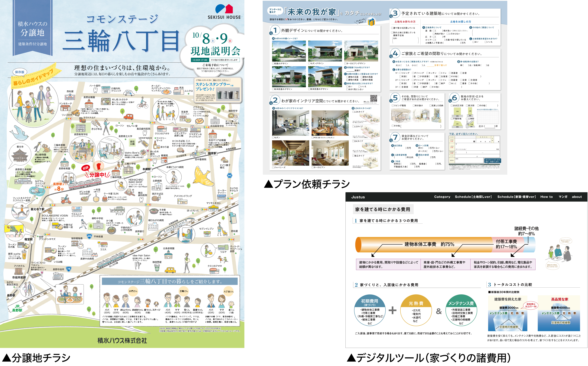Check the LDKタイプ checkbox

353,112
